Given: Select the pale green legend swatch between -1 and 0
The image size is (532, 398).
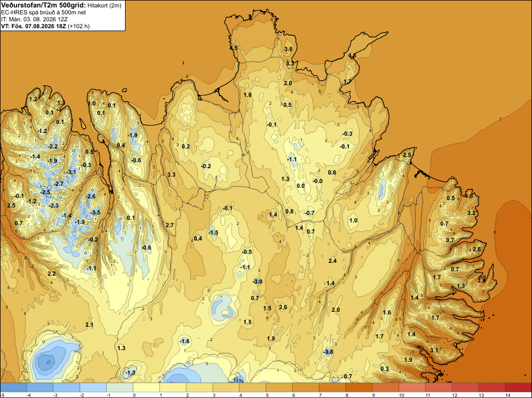Looking at the screenshot, I should coord(120,387).
